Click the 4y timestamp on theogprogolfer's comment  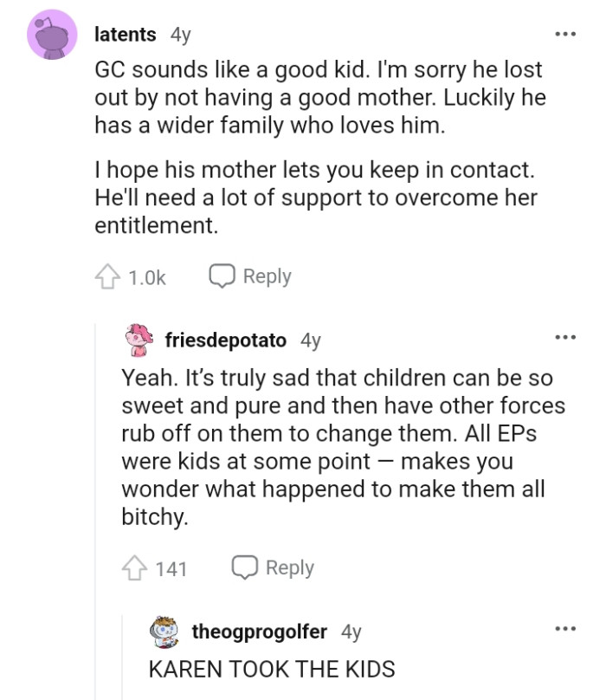347,632
